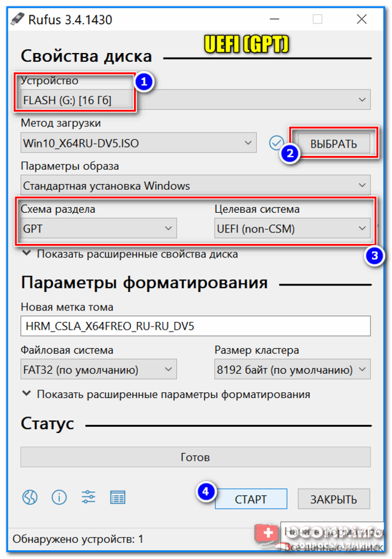This screenshot has height=559, width=392.
Task: Open the Целевая система UEFI dropdown
Action: (292, 228)
